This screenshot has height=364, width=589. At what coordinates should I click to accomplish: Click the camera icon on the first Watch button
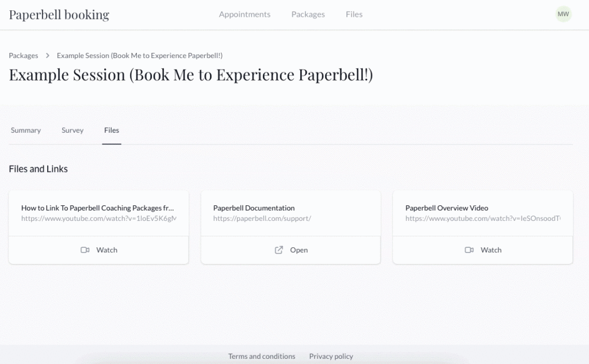pos(85,250)
